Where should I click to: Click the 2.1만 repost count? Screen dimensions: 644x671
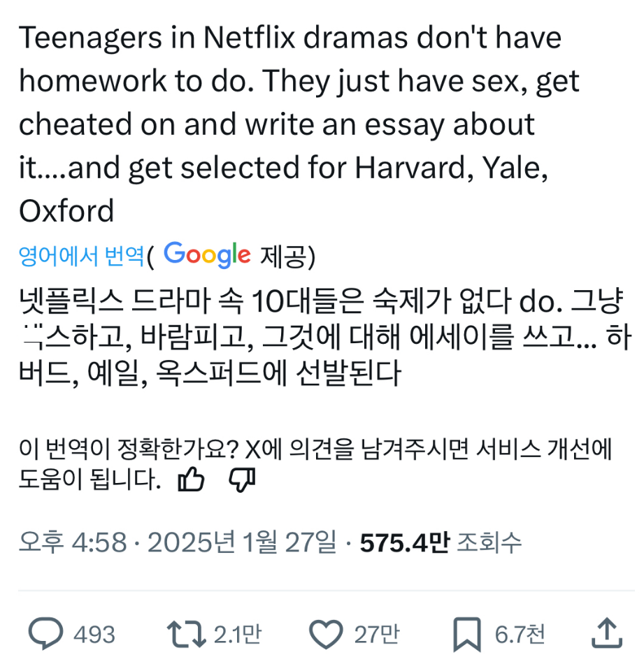(x=237, y=635)
